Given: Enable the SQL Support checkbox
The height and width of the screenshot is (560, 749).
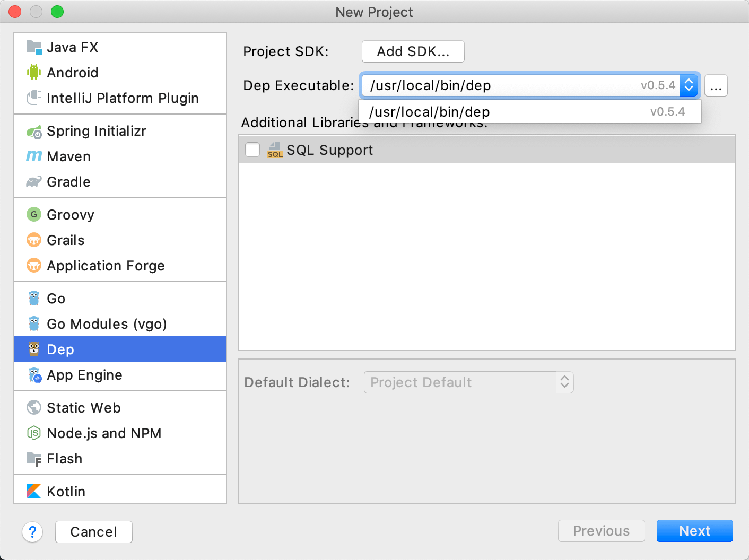Looking at the screenshot, I should pos(252,150).
